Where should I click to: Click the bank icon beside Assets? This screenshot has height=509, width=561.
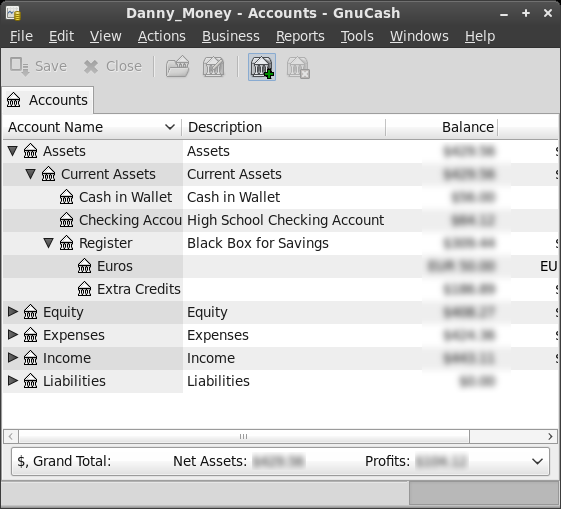point(30,151)
